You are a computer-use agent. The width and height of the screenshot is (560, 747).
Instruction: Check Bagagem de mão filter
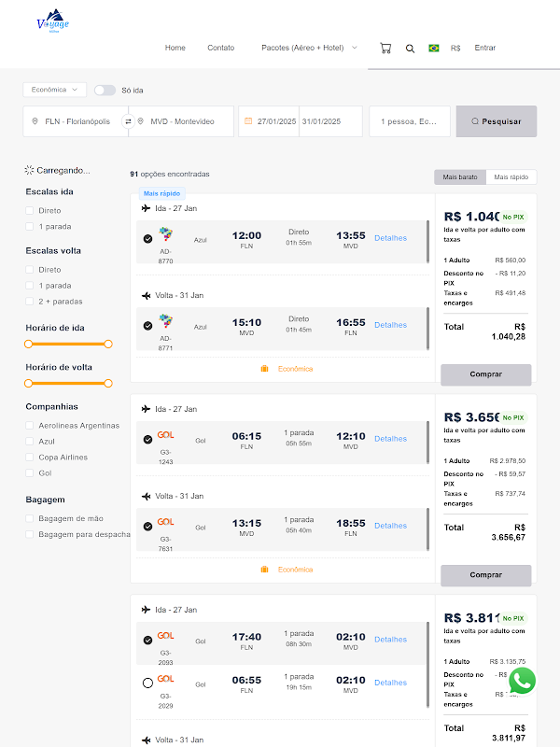[30, 518]
